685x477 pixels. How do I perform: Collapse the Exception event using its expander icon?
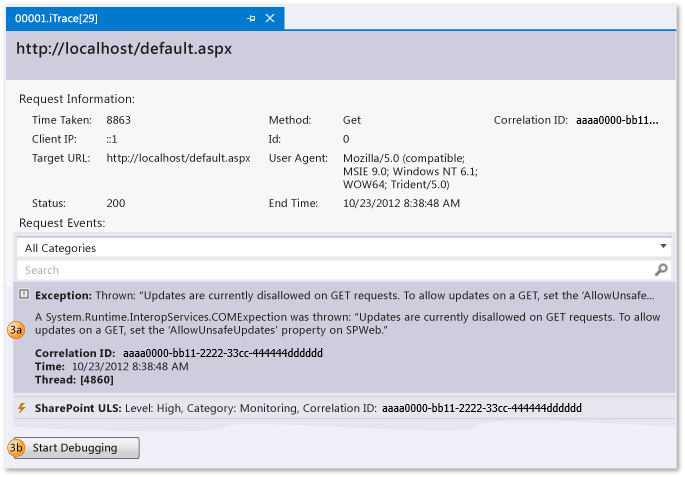[x=24, y=296]
